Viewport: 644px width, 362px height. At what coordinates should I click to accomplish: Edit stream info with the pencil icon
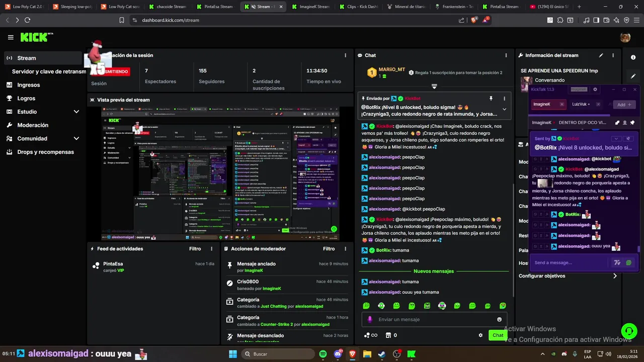601,55
